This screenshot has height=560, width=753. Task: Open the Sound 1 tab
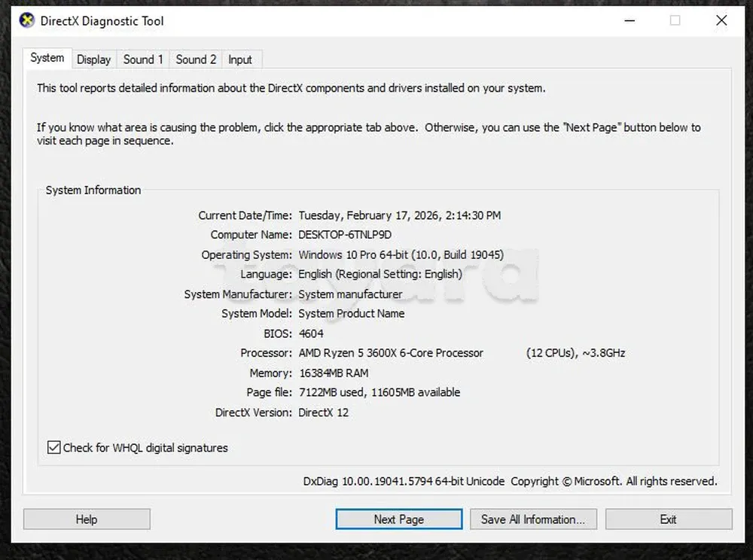tap(143, 59)
